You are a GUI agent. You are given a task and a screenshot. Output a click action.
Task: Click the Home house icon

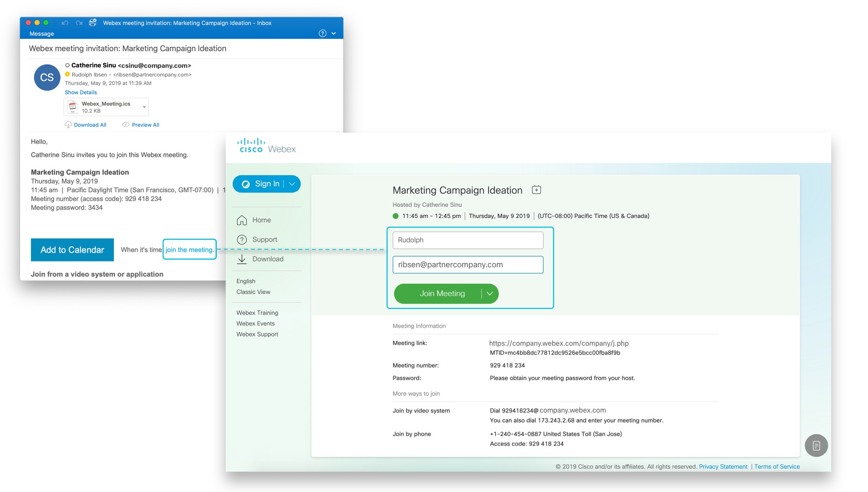(242, 220)
